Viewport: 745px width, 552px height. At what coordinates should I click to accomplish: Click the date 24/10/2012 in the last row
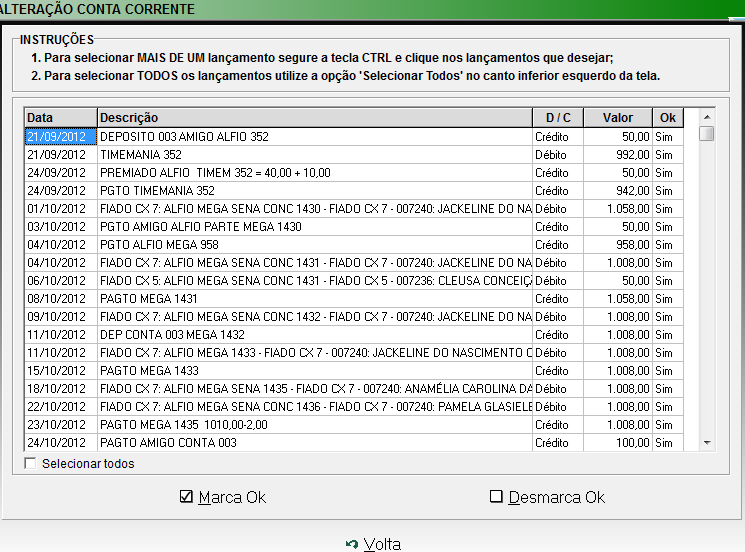pyautogui.click(x=57, y=443)
